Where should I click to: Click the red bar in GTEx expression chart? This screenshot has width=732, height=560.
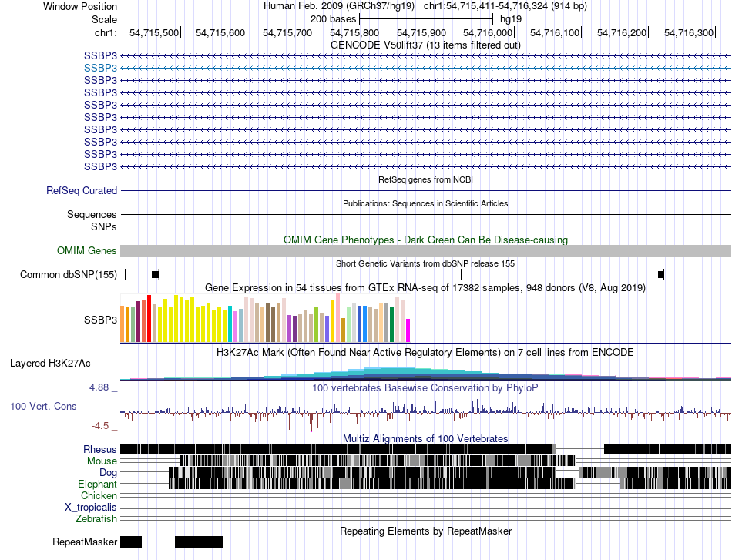pyautogui.click(x=149, y=319)
